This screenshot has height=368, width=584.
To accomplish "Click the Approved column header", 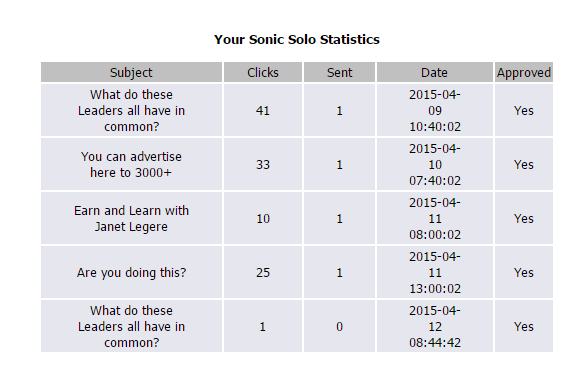I will point(524,72).
